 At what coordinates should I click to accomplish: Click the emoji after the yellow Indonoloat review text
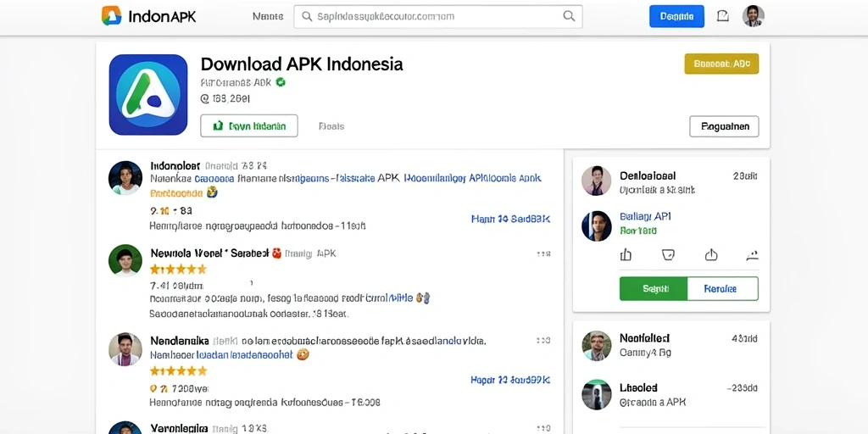(211, 192)
